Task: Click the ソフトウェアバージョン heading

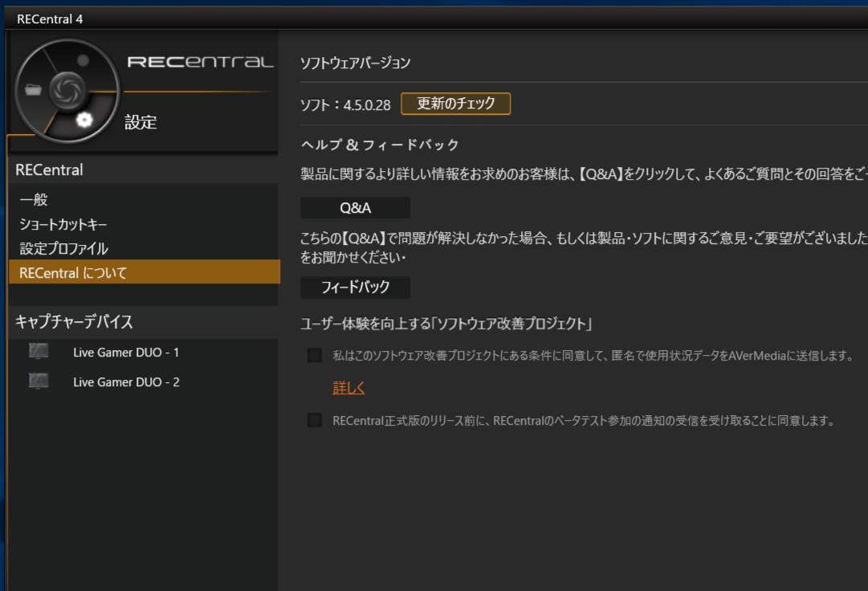Action: 356,63
